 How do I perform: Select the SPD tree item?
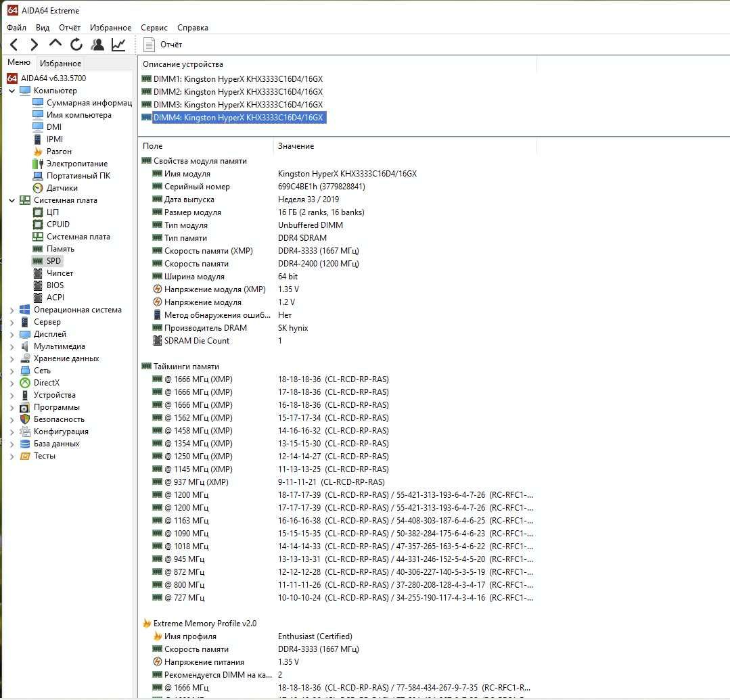[x=53, y=260]
